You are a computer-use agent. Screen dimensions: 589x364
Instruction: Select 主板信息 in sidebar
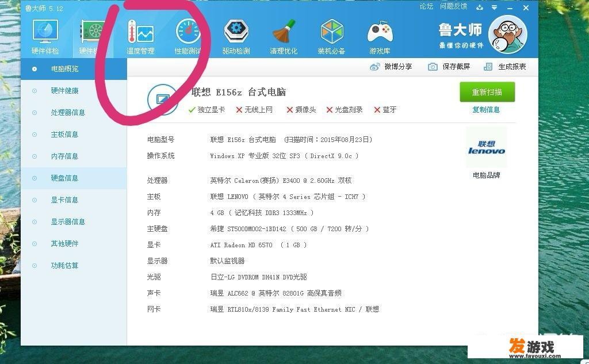(74, 134)
